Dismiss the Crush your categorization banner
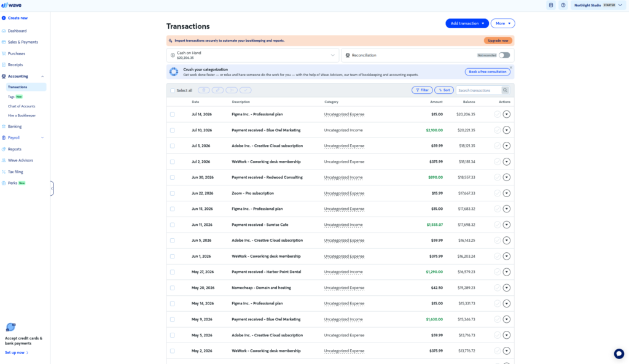This screenshot has width=629, height=364. 511,68
